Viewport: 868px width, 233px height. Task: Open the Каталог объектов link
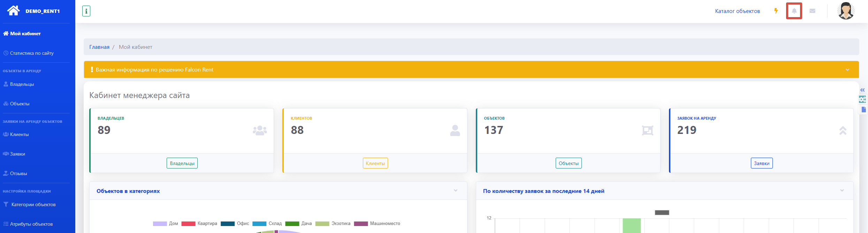coord(737,11)
